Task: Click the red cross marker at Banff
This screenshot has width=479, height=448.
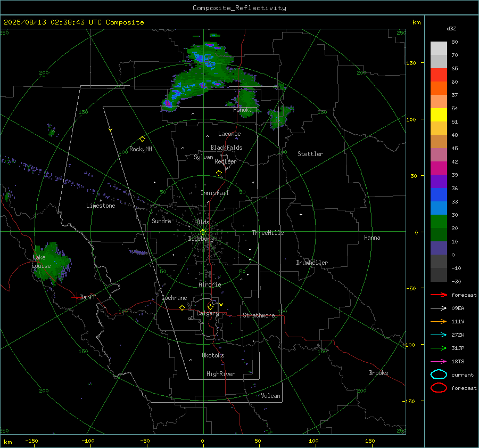Action: 76,297
